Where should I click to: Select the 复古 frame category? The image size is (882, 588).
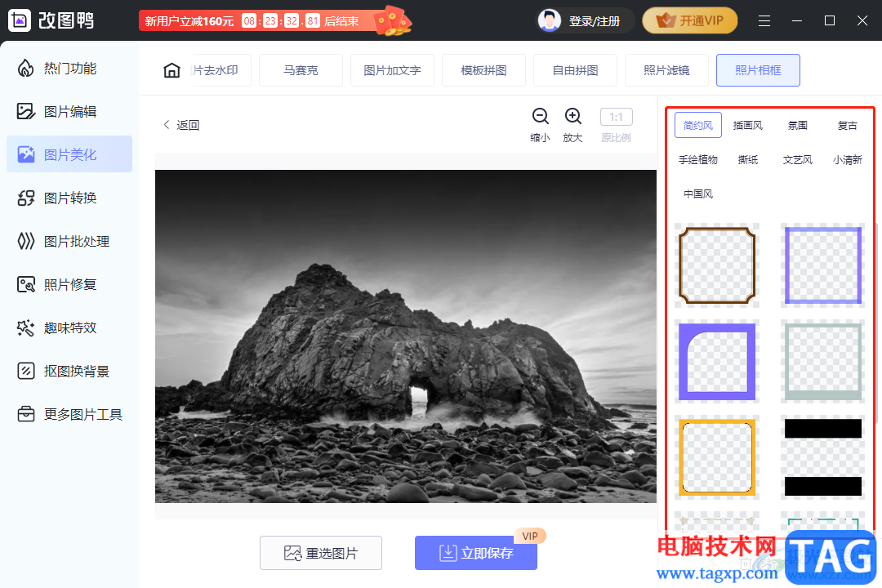coord(847,126)
